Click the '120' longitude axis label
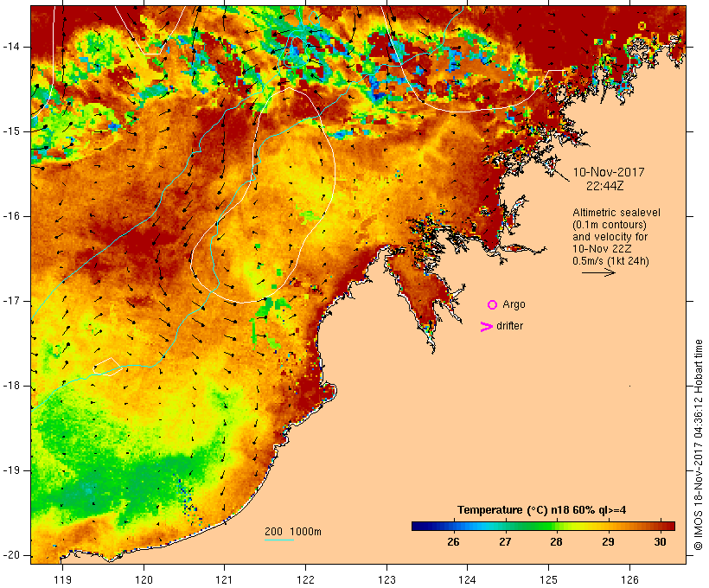Image resolution: width=709 pixels, height=588 pixels. coord(144,579)
